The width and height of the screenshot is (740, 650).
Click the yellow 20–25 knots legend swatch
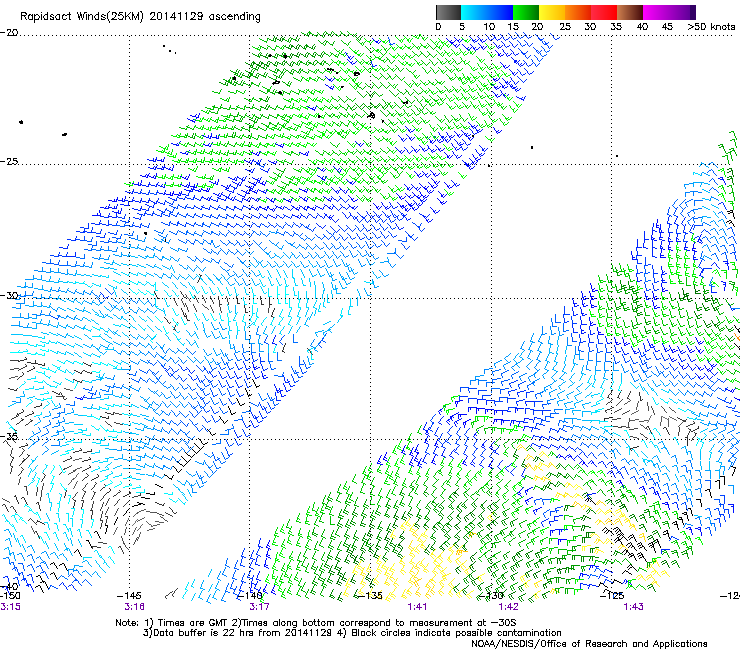tap(552, 12)
